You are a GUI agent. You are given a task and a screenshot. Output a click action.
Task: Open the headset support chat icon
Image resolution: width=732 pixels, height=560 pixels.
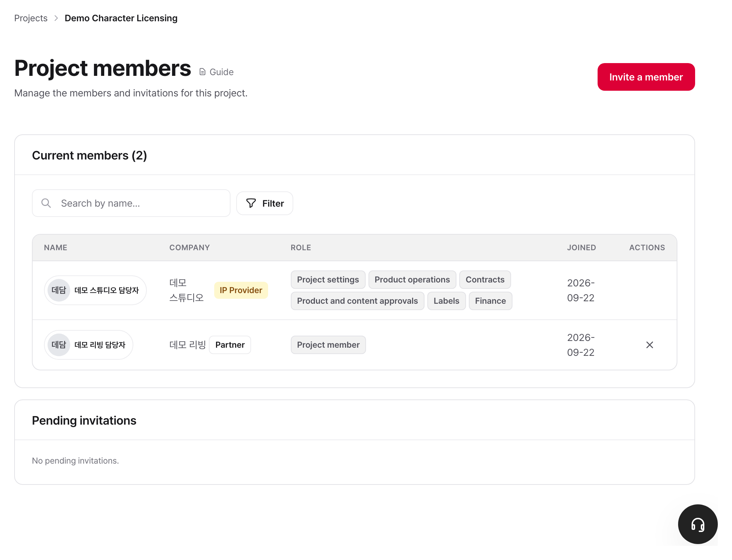click(x=698, y=524)
